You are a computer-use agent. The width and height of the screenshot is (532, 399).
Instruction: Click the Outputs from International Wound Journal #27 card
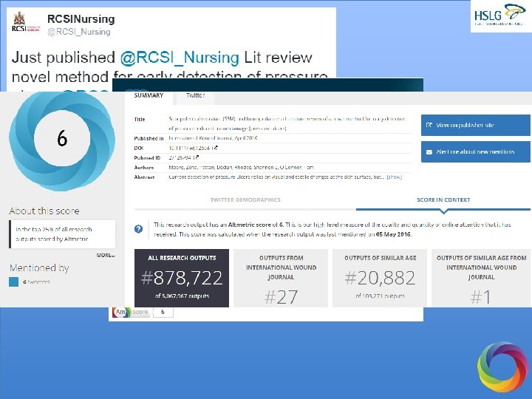coord(281,279)
